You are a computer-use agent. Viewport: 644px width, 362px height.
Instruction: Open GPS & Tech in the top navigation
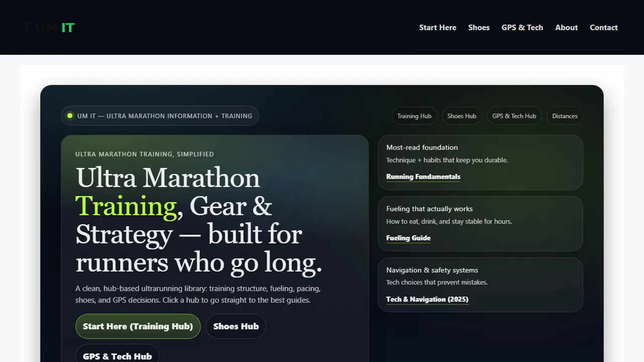click(x=522, y=28)
